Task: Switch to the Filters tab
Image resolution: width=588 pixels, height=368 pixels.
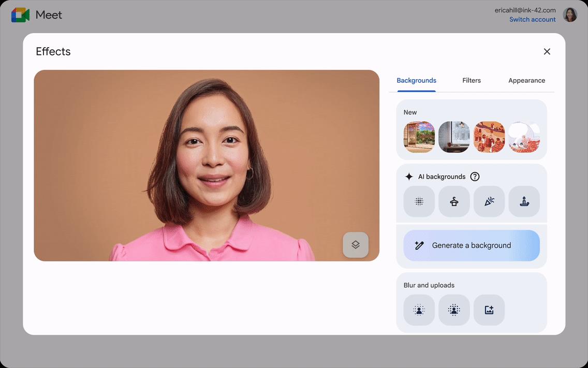Action: (472, 80)
